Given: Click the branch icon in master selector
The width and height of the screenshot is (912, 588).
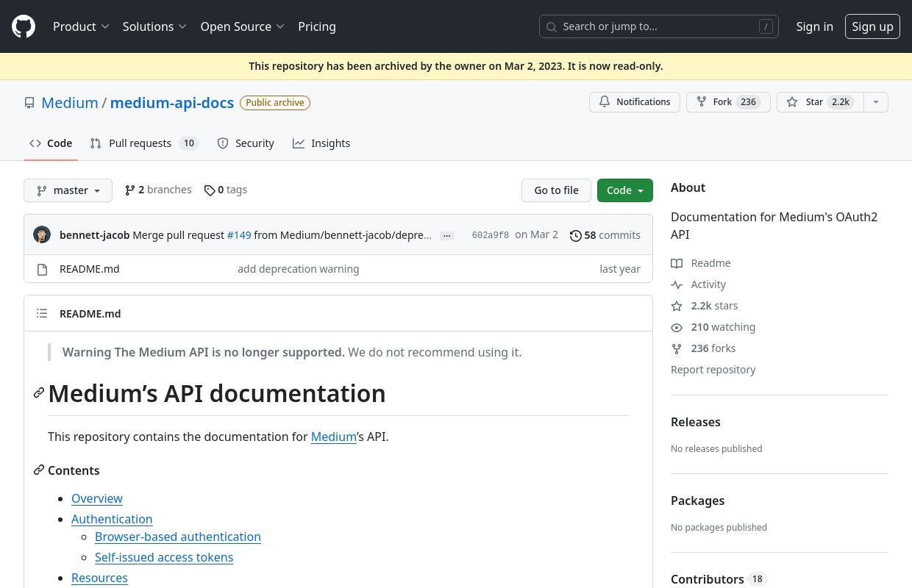Looking at the screenshot, I should [x=42, y=190].
